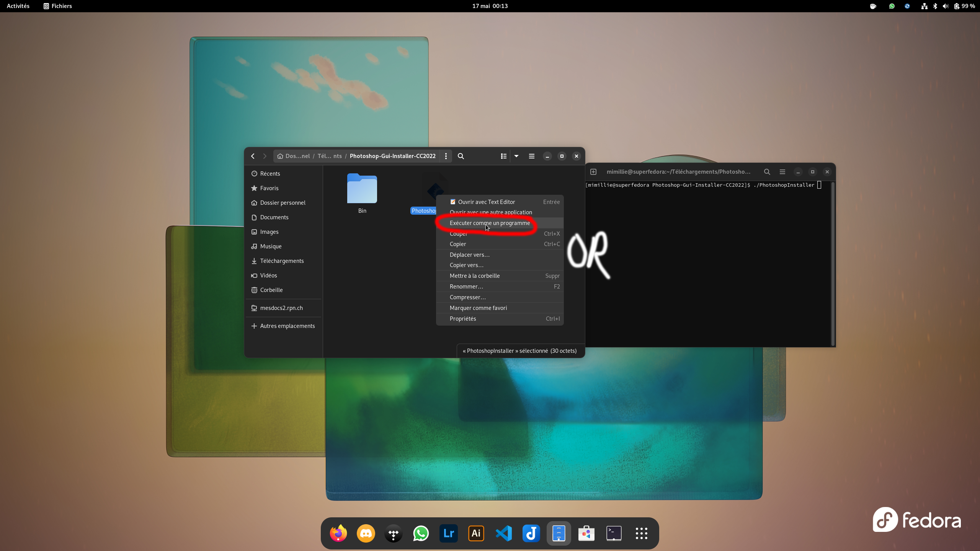Select Marquer comme favori
The height and width of the screenshot is (551, 980).
[500, 308]
